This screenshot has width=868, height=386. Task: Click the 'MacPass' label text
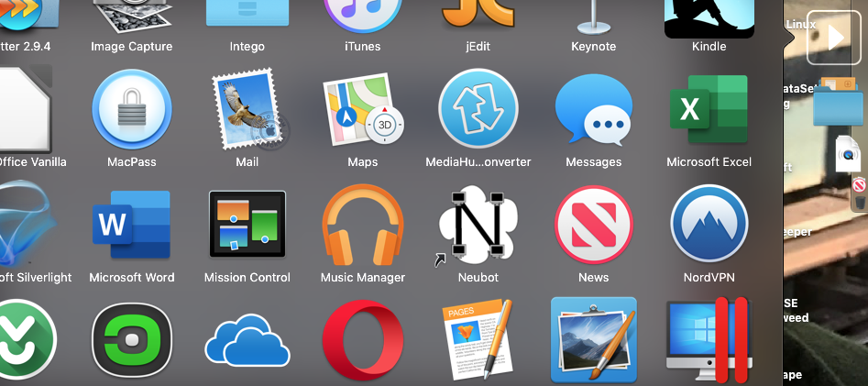click(132, 162)
